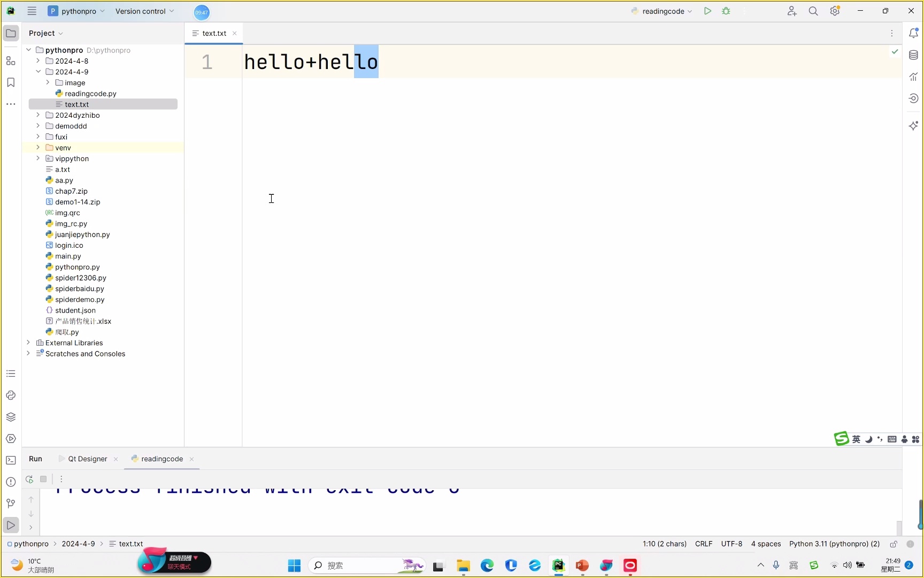
Task: Toggle the Project tool window folder icon
Action: [x=11, y=33]
